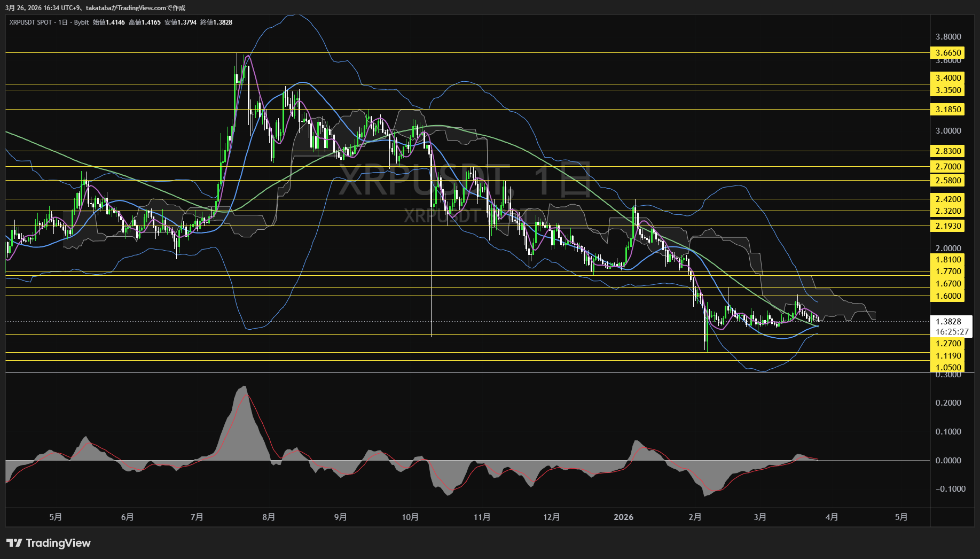Click the 高値 1.4165 high value in header
Image resolution: width=980 pixels, height=559 pixels.
(x=145, y=22)
